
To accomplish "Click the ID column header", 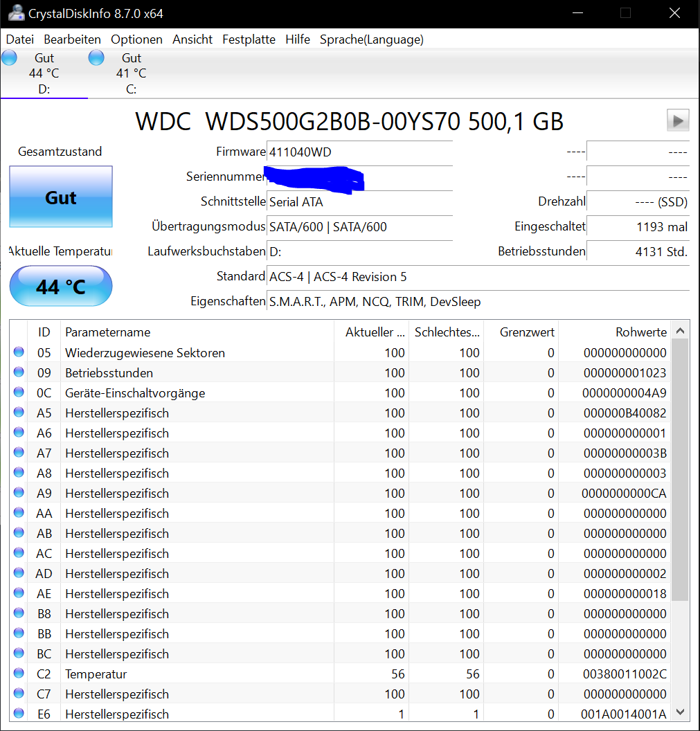I will click(44, 332).
